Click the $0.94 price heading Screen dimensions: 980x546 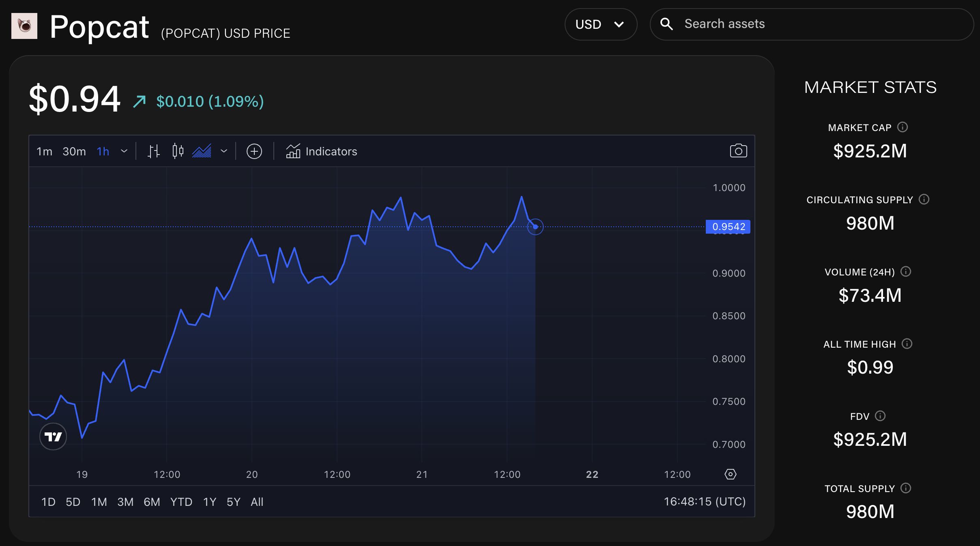[75, 99]
